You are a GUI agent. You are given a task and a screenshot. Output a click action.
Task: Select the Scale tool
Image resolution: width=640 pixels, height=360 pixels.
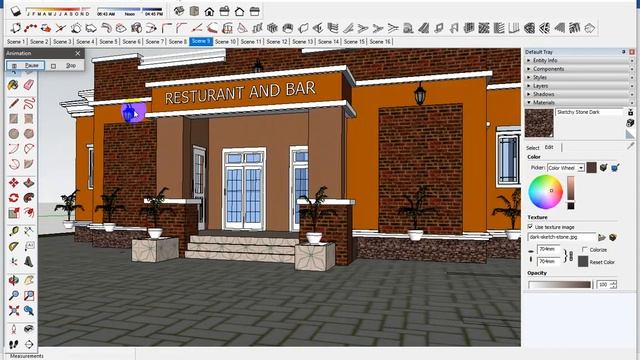tap(13, 213)
